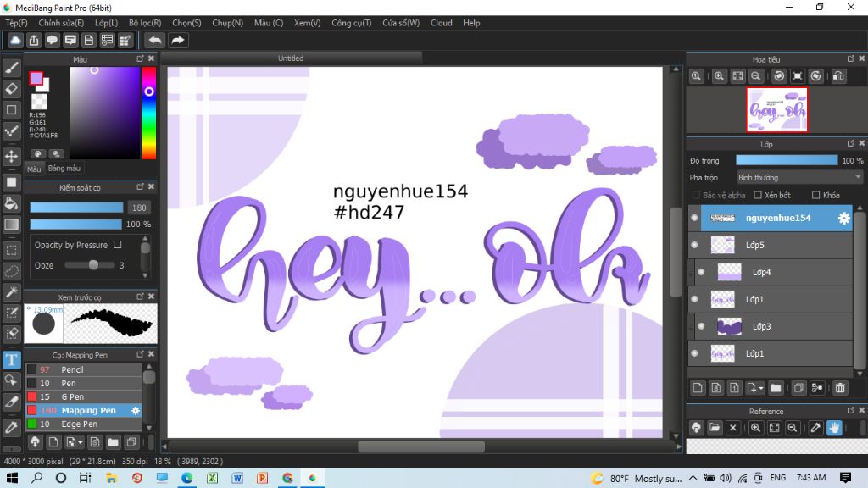Open image in Reference panel folder icon
Viewport: 868px width, 488px height.
[x=715, y=427]
